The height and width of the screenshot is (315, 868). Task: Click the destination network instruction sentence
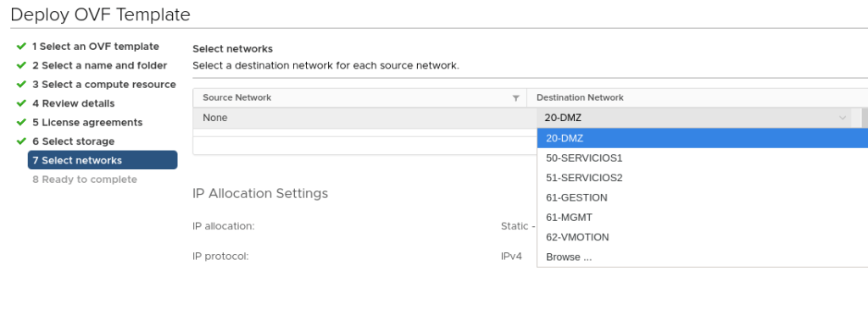click(326, 66)
